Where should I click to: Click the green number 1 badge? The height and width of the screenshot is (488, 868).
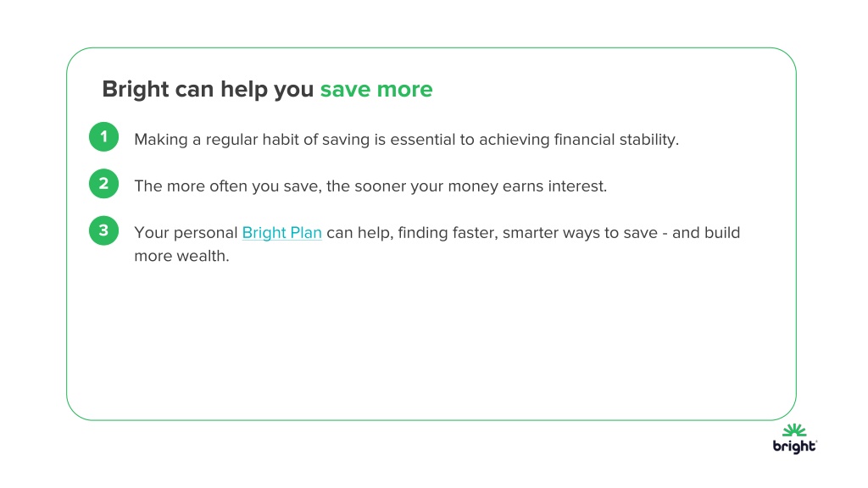(103, 136)
